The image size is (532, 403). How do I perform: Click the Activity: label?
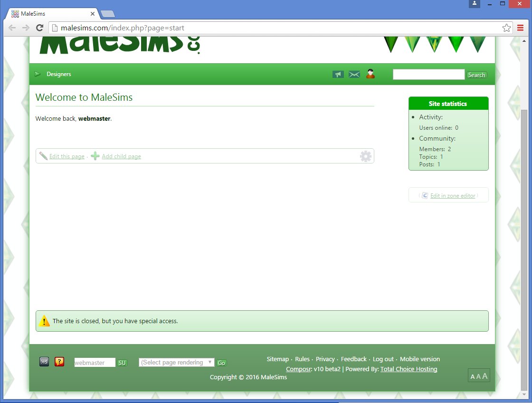tap(431, 117)
